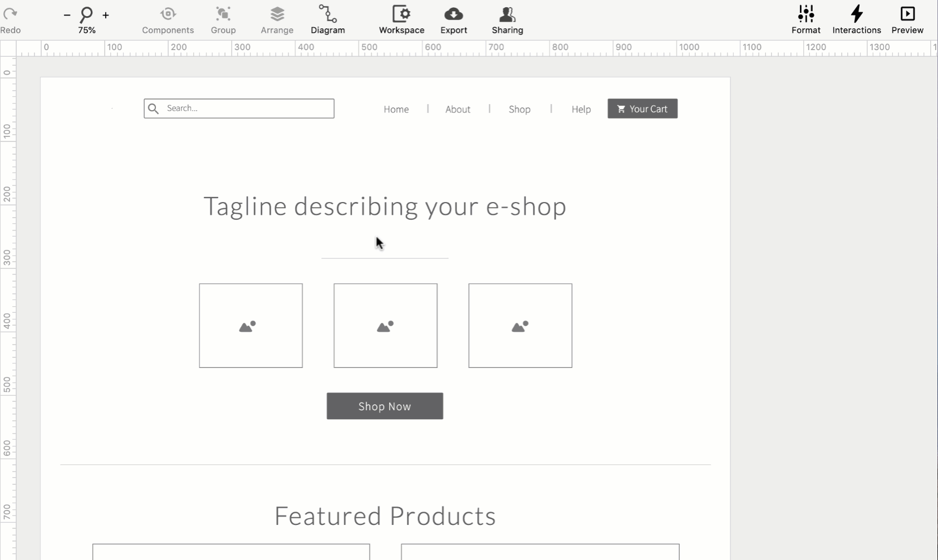The height and width of the screenshot is (560, 938).
Task: Launch Preview mode
Action: click(907, 19)
